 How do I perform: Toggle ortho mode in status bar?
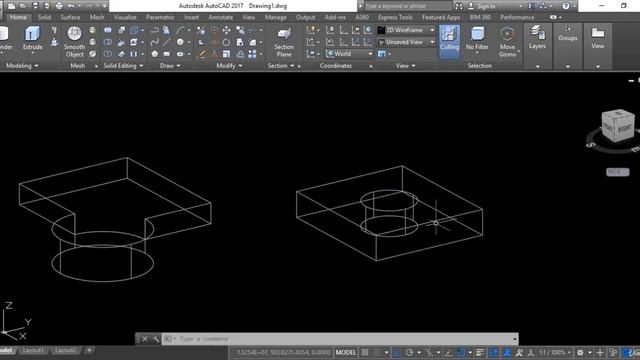[x=397, y=352]
